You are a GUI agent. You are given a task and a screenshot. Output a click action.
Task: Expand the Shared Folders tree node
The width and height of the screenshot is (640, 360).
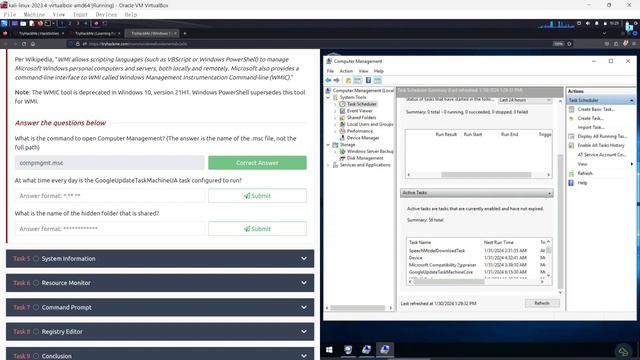pyautogui.click(x=336, y=118)
